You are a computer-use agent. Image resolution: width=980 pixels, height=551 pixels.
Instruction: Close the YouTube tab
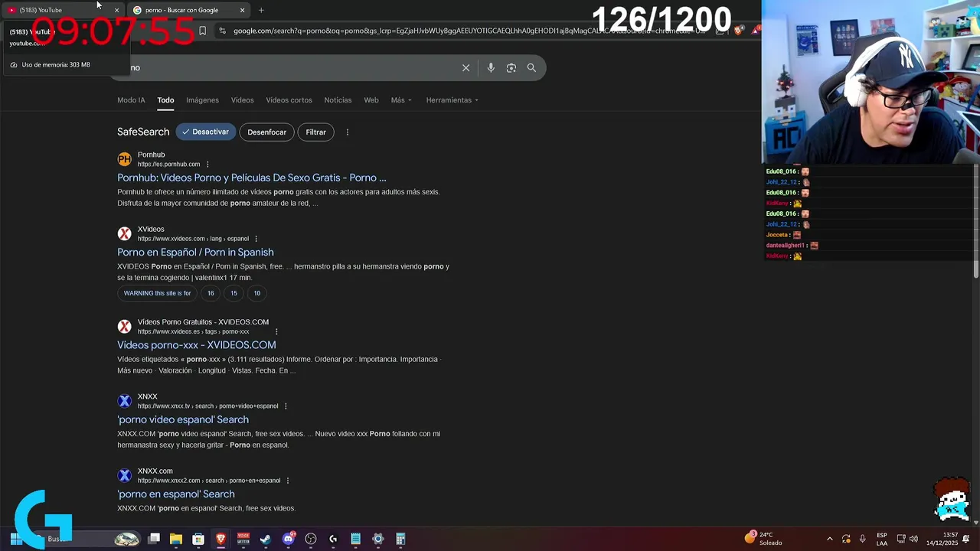coord(116,10)
